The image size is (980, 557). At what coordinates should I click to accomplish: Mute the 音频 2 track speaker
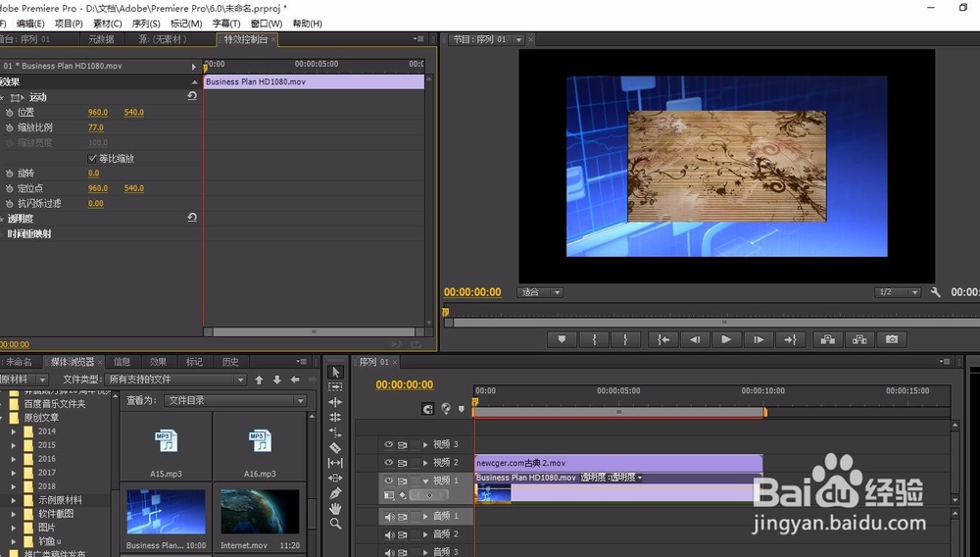point(389,534)
